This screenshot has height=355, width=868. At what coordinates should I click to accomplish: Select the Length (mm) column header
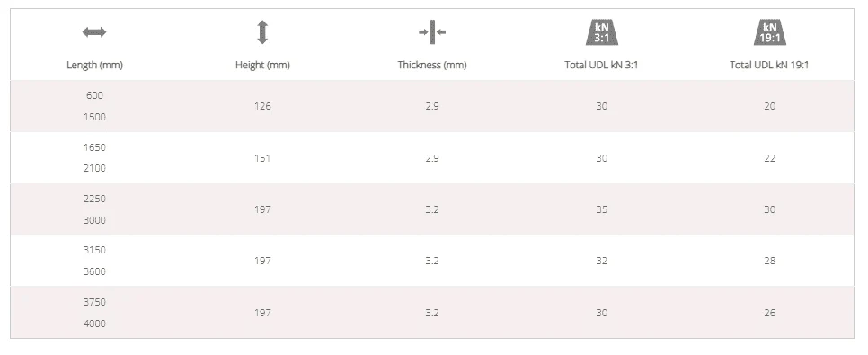point(94,65)
